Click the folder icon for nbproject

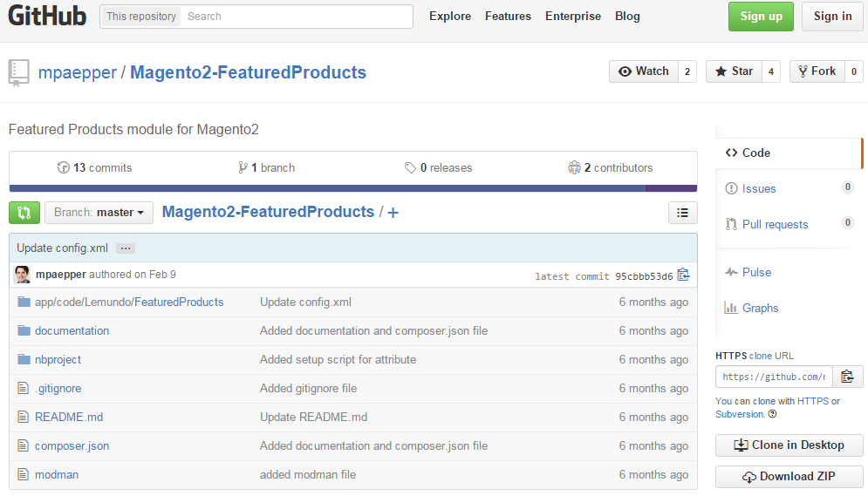[24, 359]
